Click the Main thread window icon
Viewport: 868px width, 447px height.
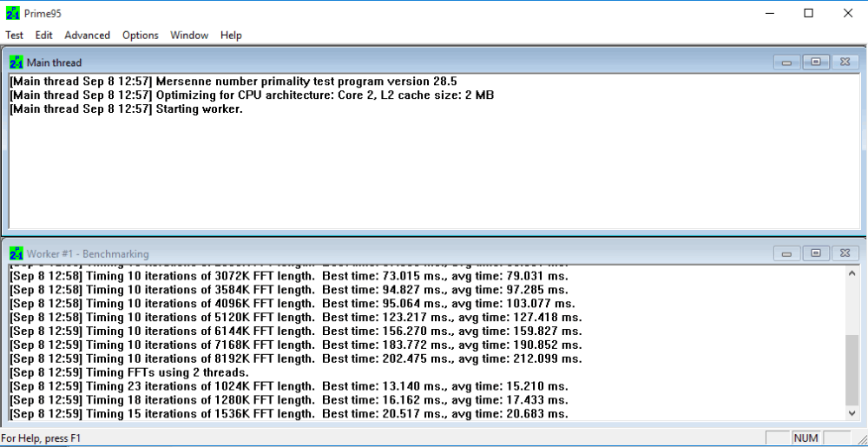pyautogui.click(x=16, y=62)
